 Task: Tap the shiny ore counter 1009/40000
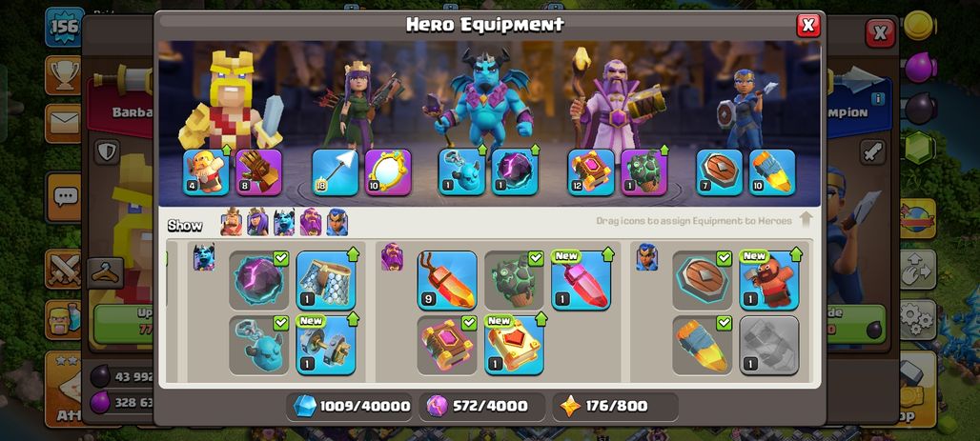coord(349,406)
